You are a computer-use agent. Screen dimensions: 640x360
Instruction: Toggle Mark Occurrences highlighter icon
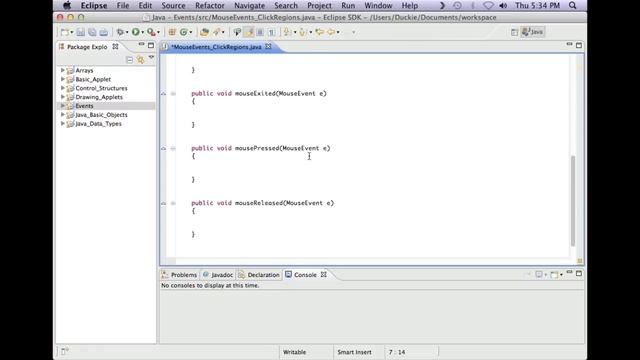click(248, 32)
